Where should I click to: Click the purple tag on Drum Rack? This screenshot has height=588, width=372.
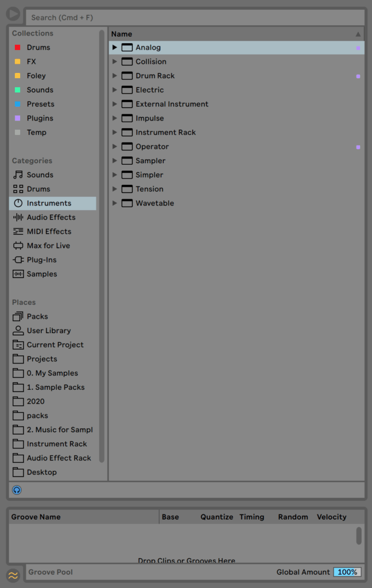[358, 76]
